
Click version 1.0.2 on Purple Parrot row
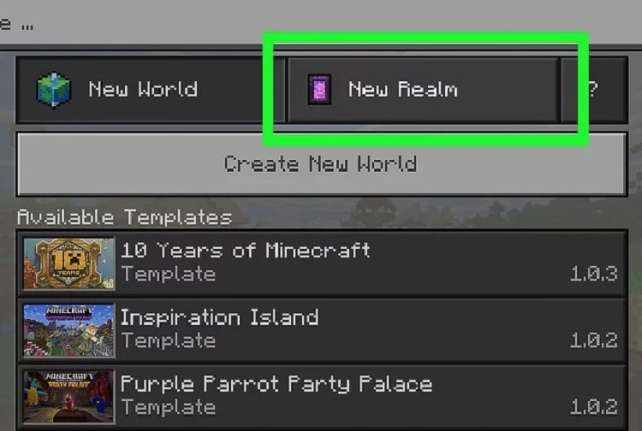click(x=594, y=406)
